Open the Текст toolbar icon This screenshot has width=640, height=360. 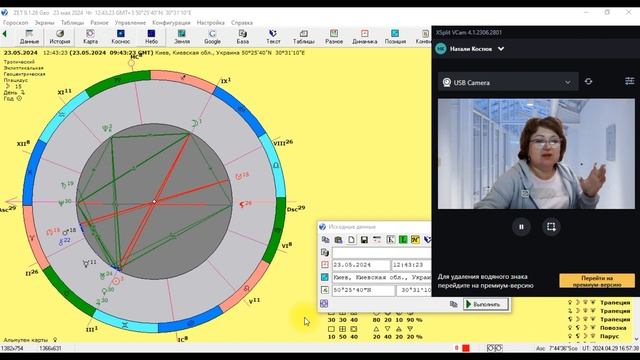(x=273, y=37)
